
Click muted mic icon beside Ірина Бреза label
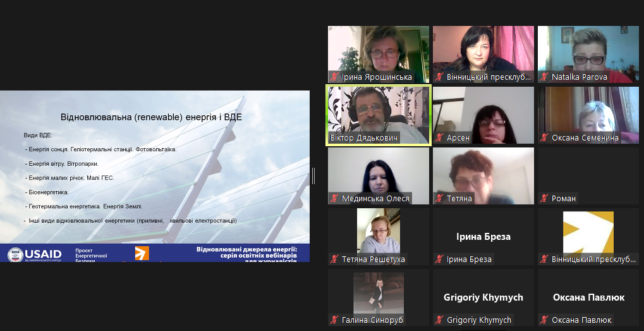439,259
